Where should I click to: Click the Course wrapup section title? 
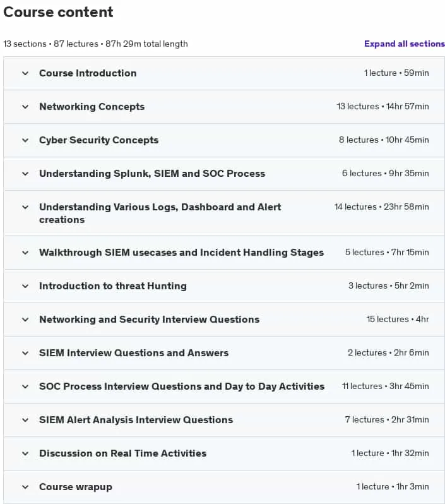76,487
